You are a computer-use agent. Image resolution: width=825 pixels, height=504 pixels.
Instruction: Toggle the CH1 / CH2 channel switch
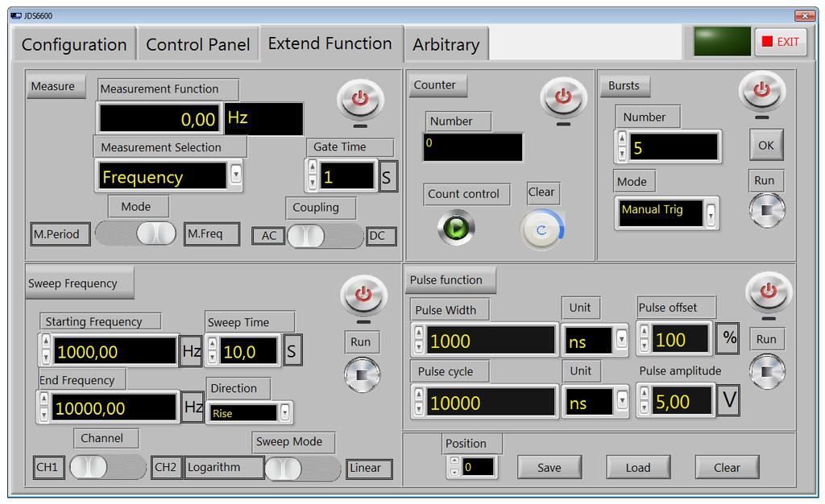(108, 467)
